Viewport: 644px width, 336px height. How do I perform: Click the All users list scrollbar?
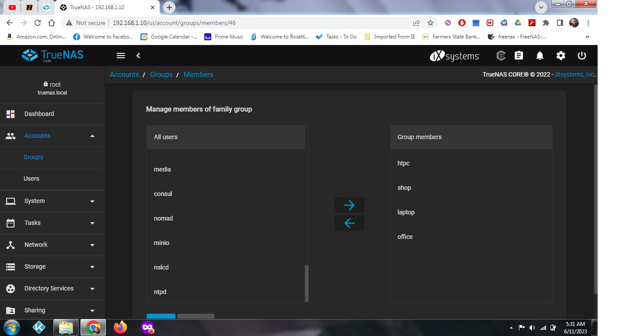click(307, 283)
